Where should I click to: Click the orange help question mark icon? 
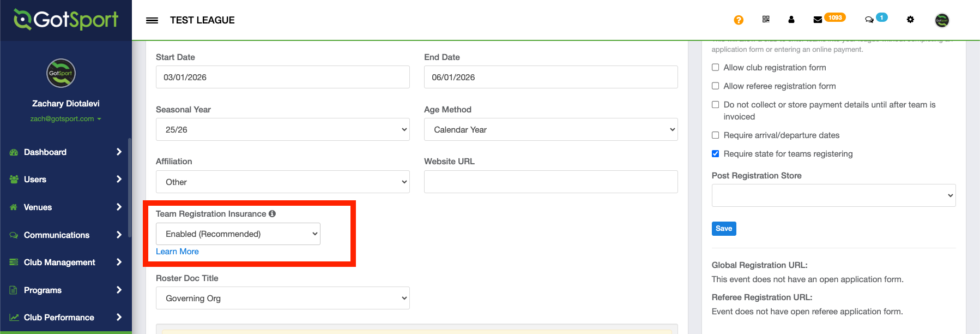[739, 20]
